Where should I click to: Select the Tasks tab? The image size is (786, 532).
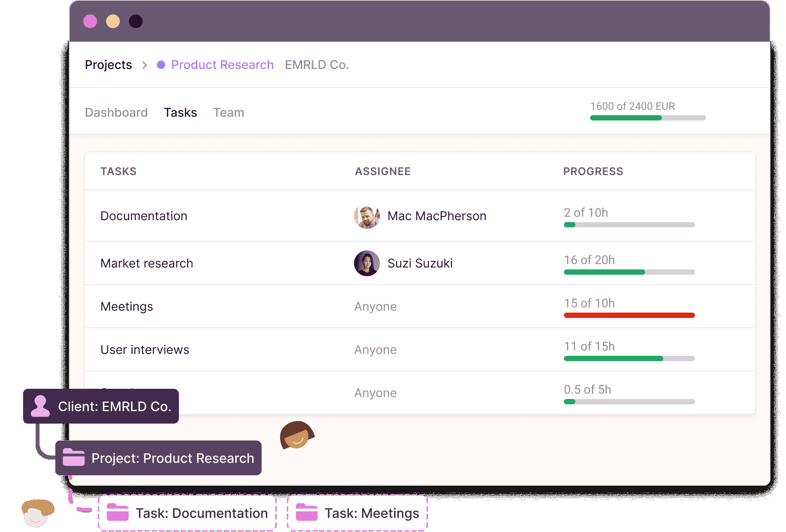click(x=180, y=113)
